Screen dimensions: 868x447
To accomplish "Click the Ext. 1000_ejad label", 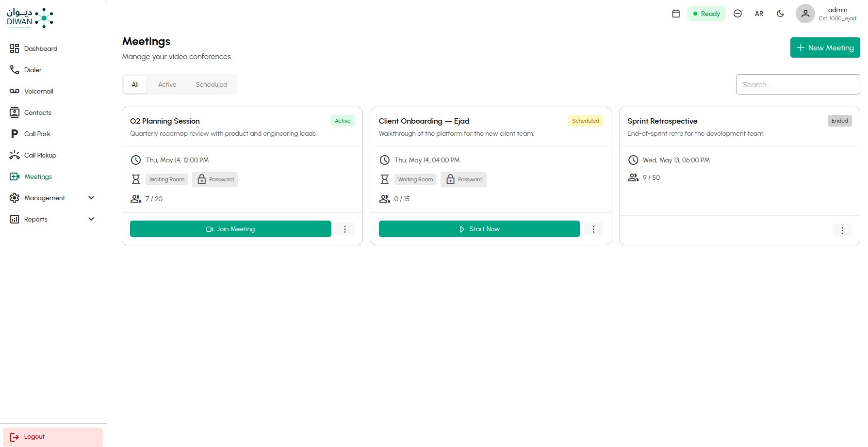I will click(x=837, y=18).
